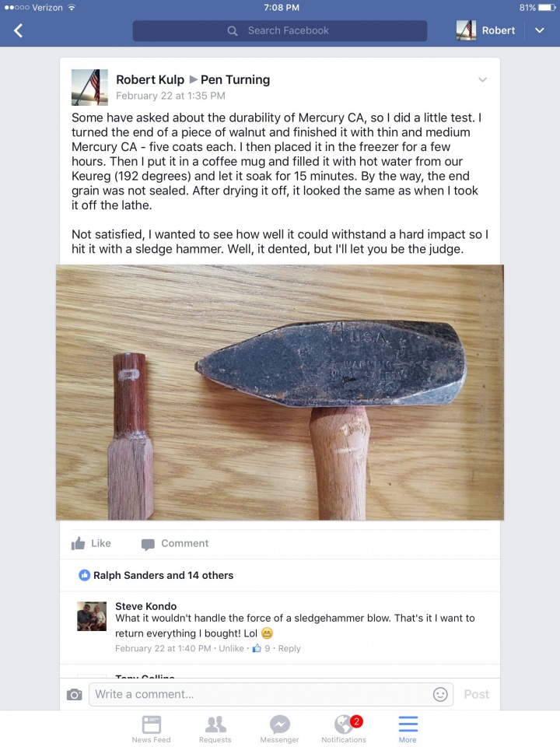Open the Messenger icon
The height and width of the screenshot is (747, 560).
tap(279, 724)
